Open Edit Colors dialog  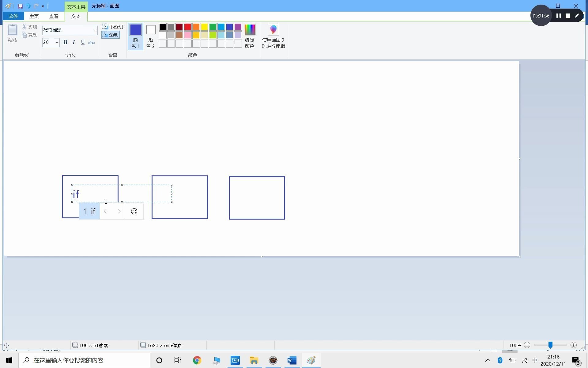[x=250, y=36]
